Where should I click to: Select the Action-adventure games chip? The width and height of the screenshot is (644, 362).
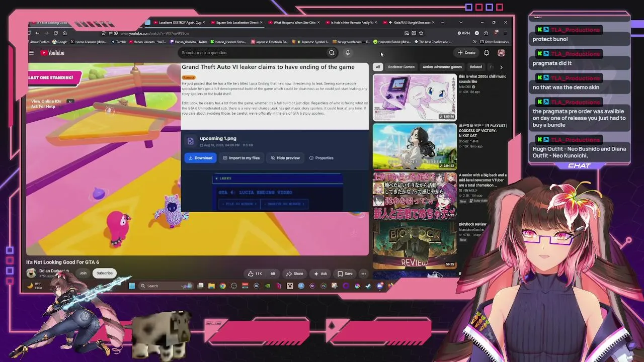click(x=442, y=67)
